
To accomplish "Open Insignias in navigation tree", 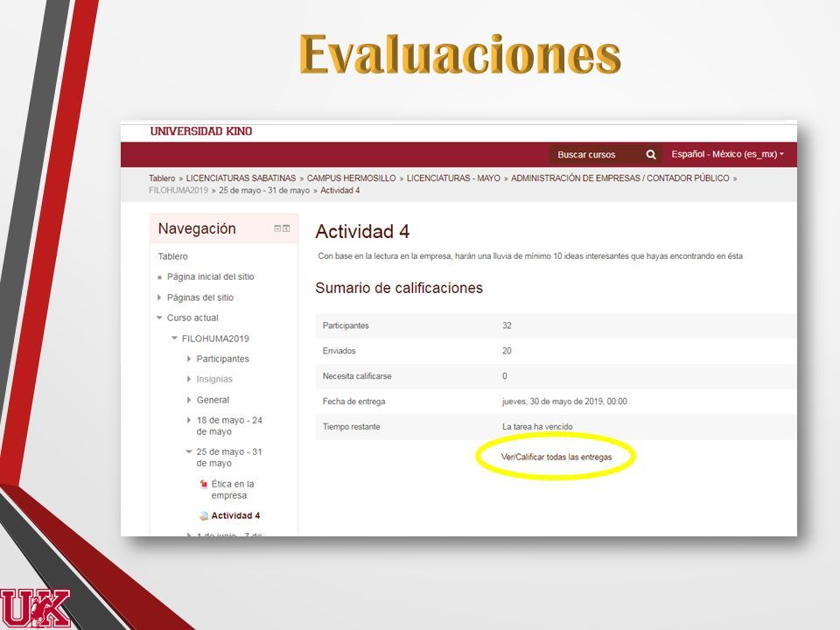I will [214, 379].
